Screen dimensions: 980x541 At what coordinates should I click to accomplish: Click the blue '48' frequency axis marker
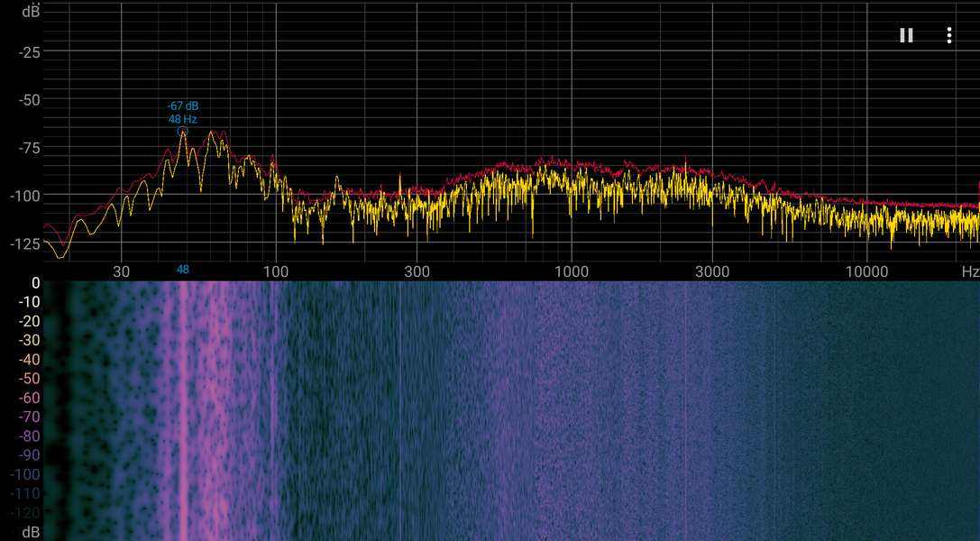[182, 270]
